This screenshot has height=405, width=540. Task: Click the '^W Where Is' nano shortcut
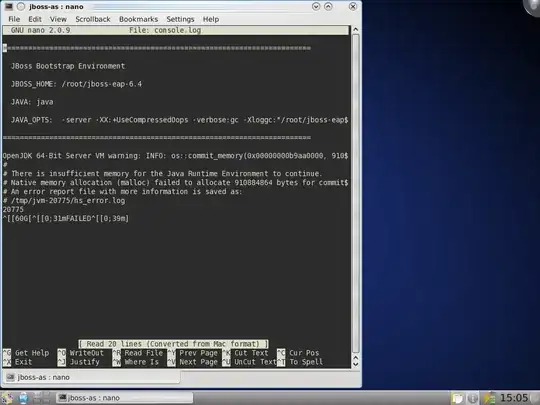pos(136,362)
